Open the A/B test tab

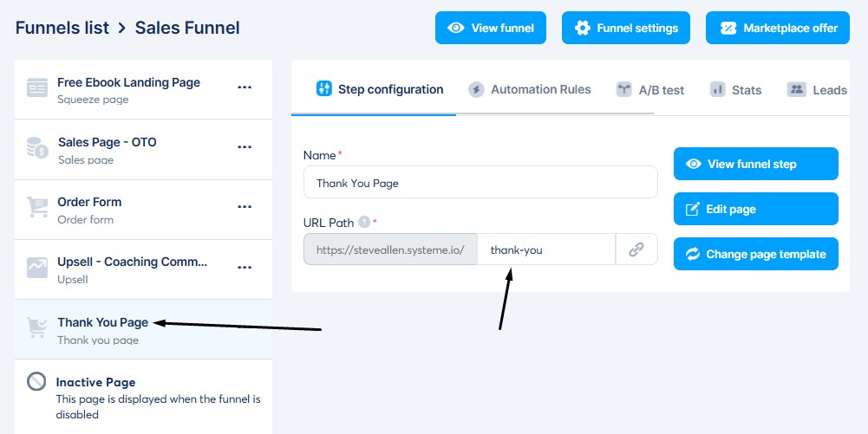pos(650,89)
